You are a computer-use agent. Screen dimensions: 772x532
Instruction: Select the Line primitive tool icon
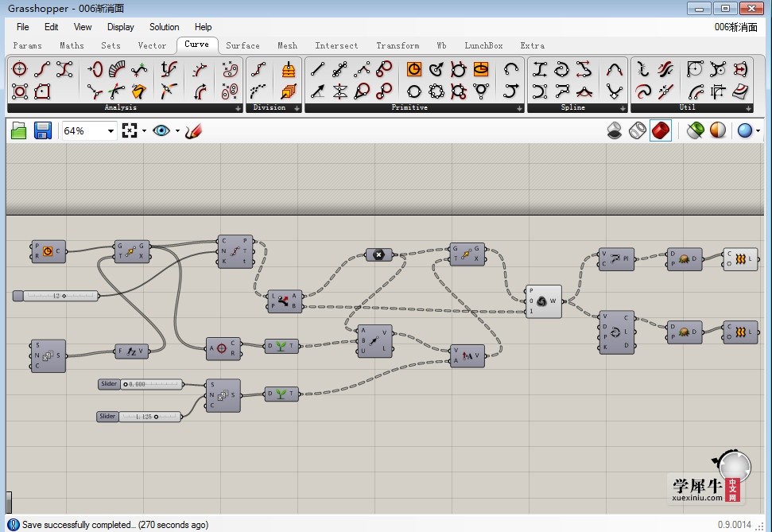point(317,69)
